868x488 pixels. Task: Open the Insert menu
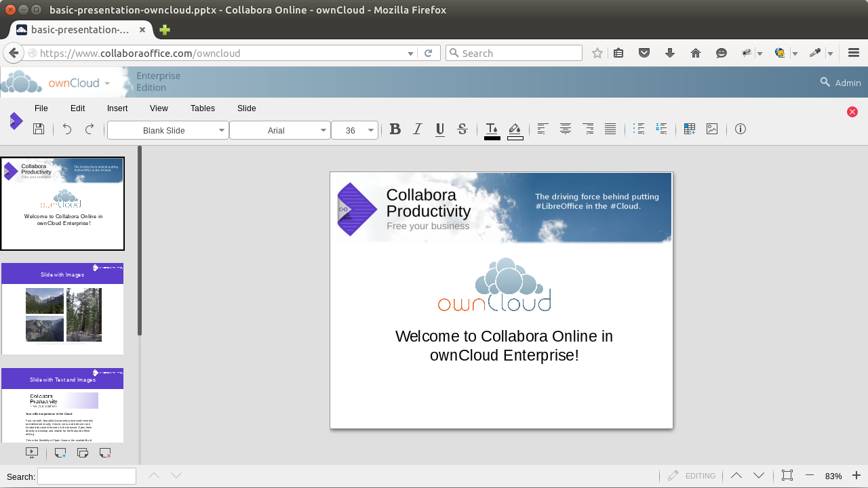[x=117, y=108]
